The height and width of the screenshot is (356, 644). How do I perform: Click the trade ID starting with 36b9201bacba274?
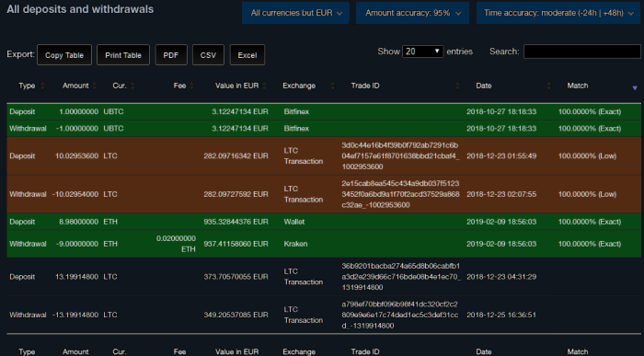(401, 277)
